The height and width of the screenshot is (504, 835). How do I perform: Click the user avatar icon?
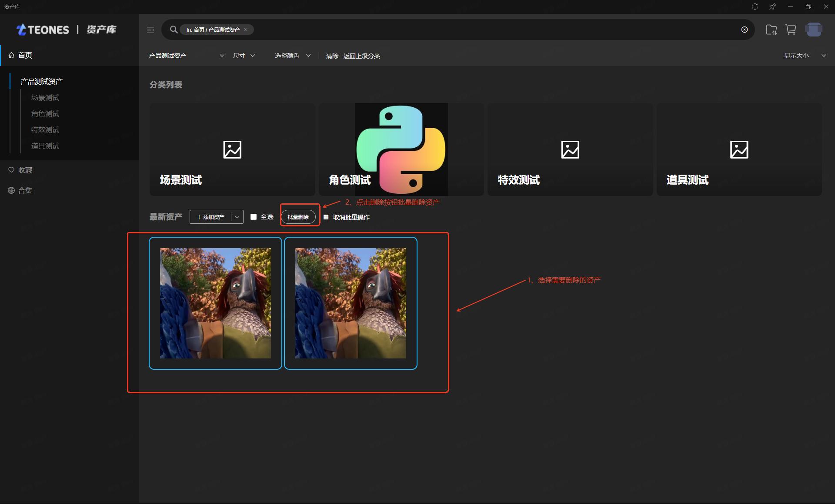click(x=813, y=30)
